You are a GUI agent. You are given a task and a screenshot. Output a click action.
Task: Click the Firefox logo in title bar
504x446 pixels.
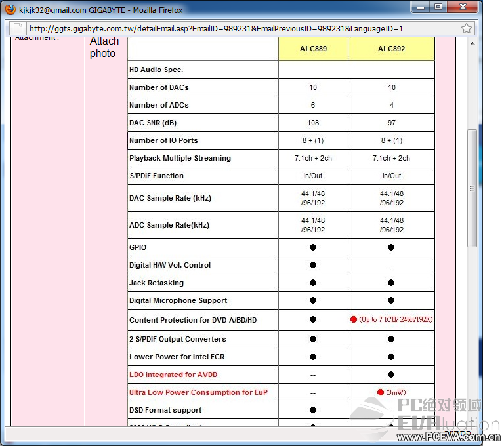(10, 10)
